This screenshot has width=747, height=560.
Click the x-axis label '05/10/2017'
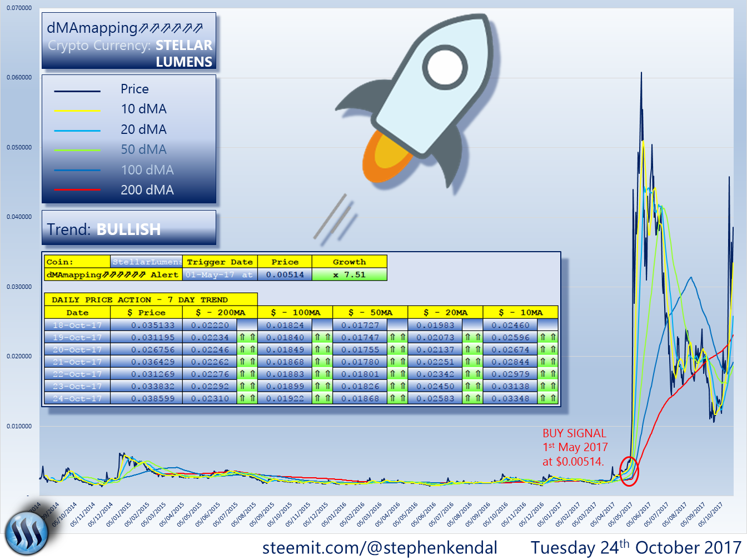710,514
